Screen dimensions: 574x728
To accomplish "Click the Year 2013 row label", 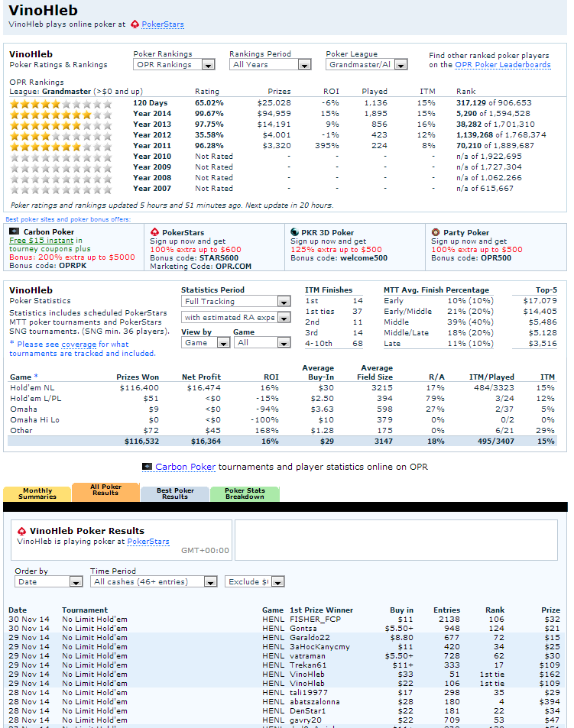I will (152, 124).
